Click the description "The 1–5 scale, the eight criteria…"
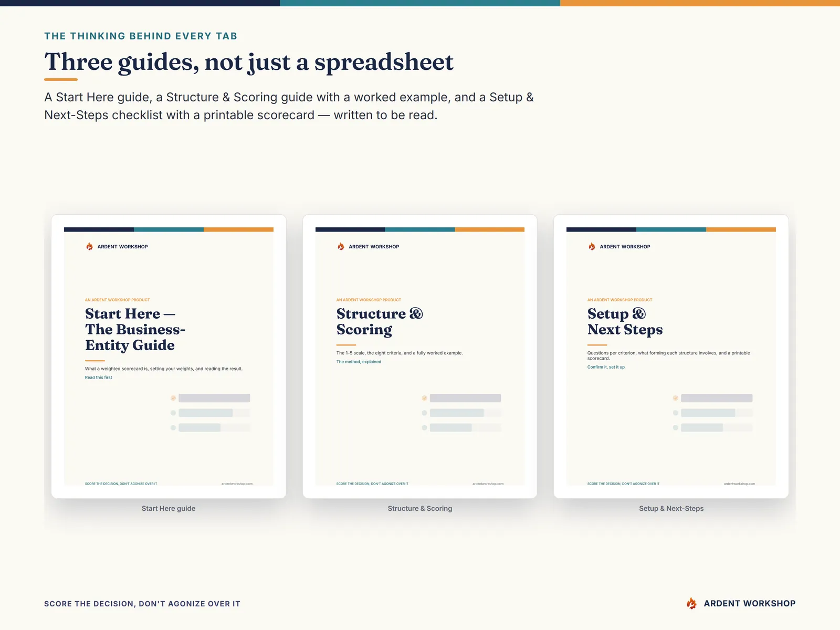 [x=400, y=353]
